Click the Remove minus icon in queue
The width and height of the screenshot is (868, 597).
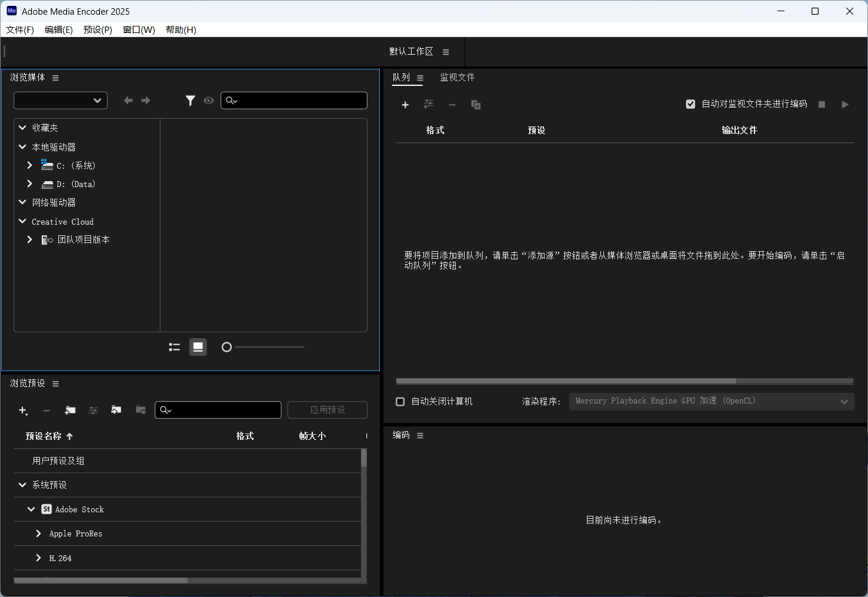(x=452, y=105)
